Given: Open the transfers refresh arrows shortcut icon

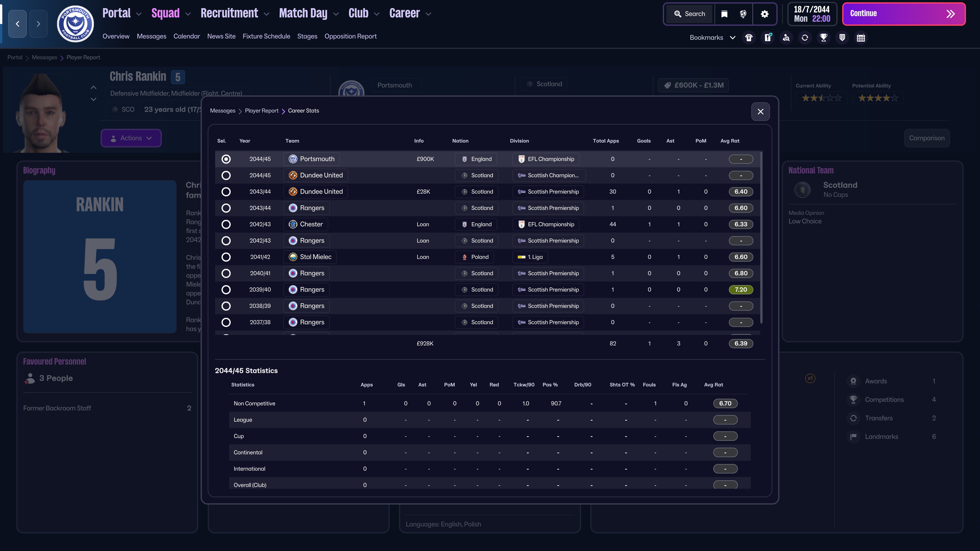Looking at the screenshot, I should 805,38.
